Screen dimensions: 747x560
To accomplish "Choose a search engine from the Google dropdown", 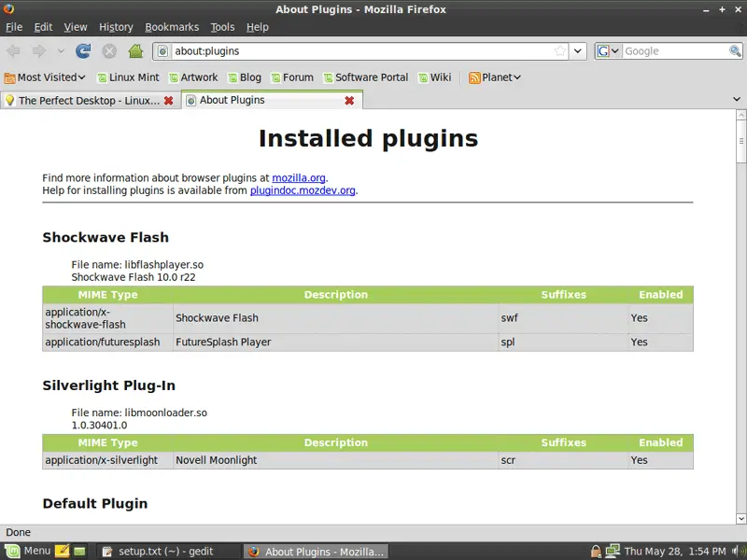I will point(609,51).
